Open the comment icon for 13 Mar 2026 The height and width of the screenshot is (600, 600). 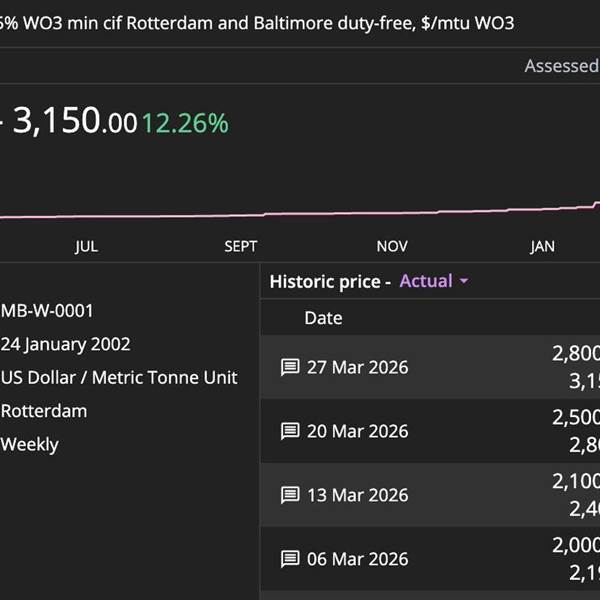click(290, 495)
